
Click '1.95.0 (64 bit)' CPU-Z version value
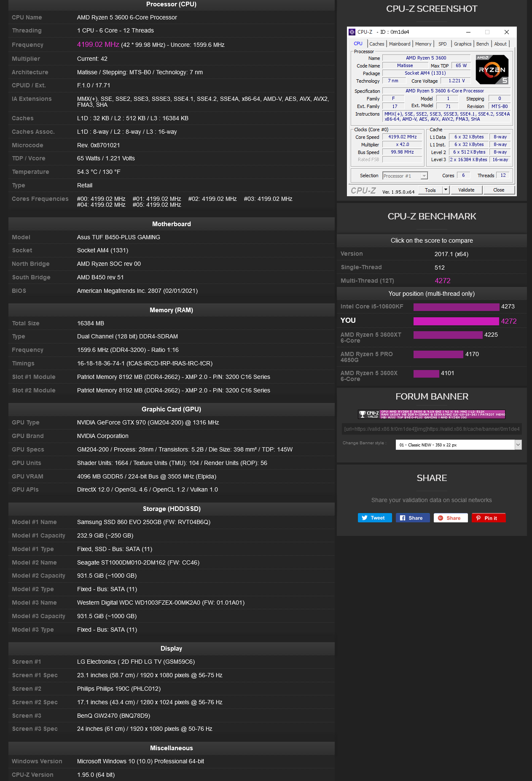(96, 775)
